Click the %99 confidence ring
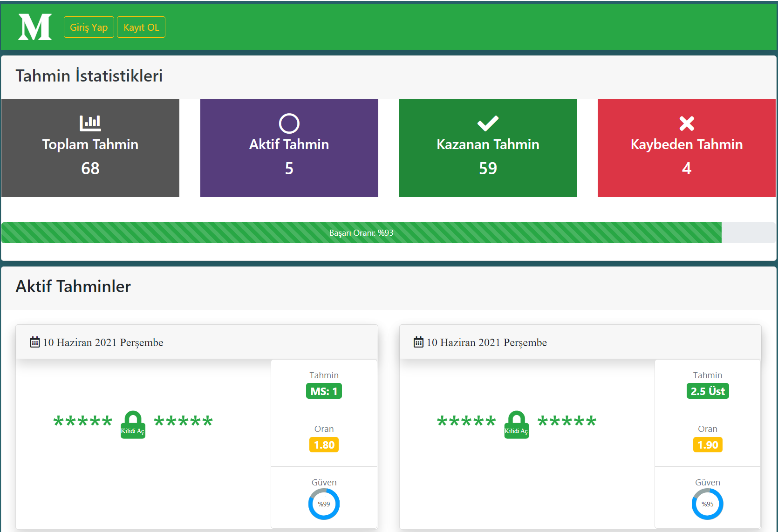The image size is (778, 532). pos(324,504)
